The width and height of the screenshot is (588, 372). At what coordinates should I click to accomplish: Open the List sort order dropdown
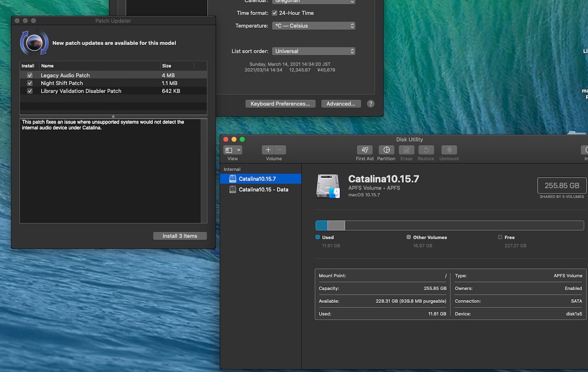(314, 51)
